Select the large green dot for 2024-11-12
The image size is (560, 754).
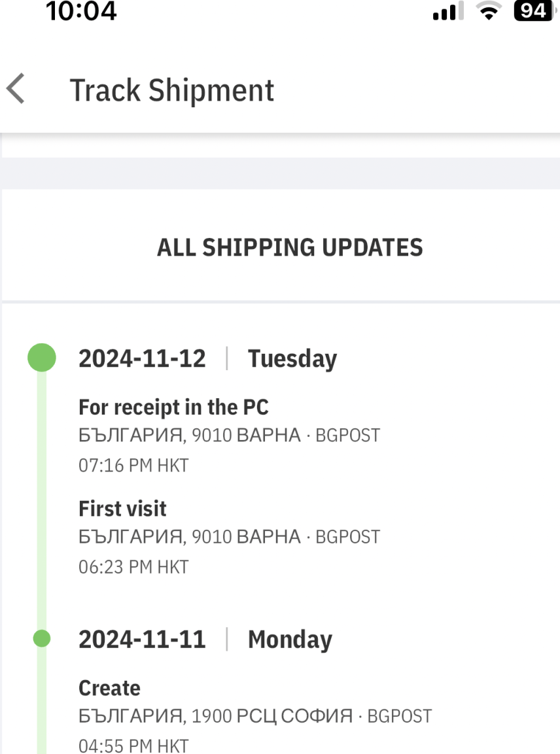pos(42,358)
